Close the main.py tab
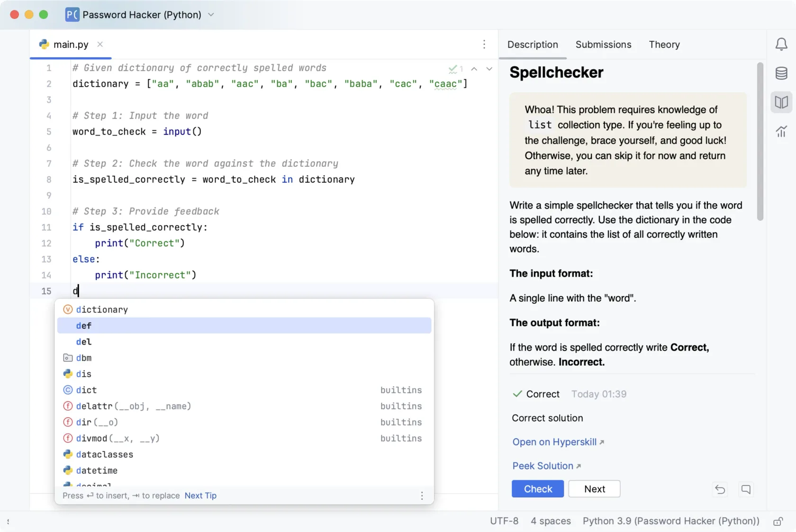The height and width of the screenshot is (532, 796). click(x=100, y=44)
